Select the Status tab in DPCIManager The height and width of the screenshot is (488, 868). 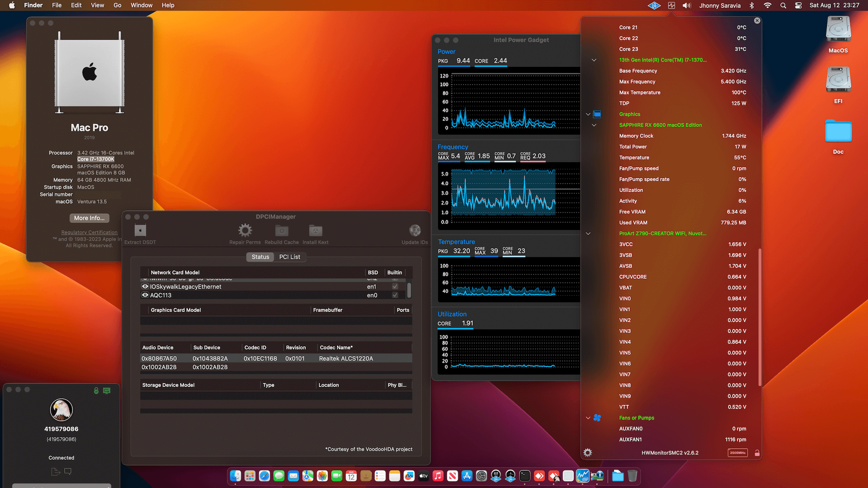[x=260, y=257]
